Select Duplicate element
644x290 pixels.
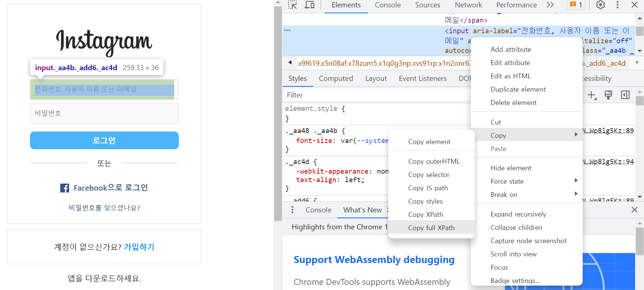click(527, 89)
